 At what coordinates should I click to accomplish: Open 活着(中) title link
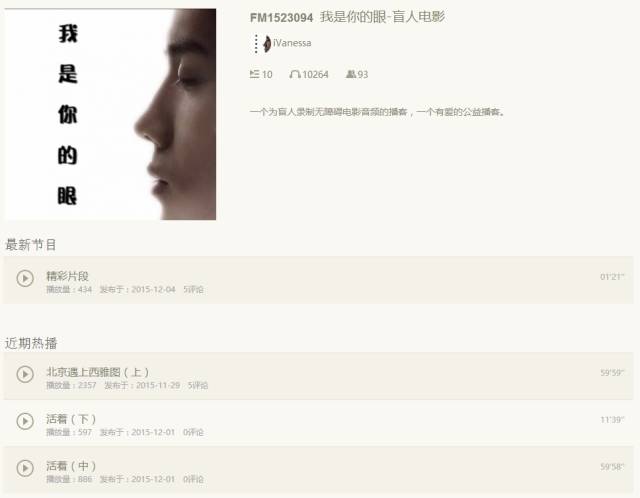click(x=71, y=466)
